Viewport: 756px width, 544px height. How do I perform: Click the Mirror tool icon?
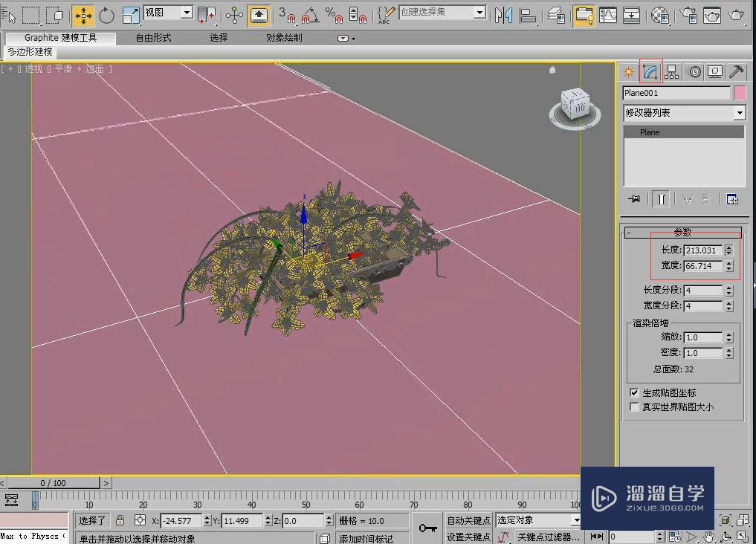click(x=503, y=15)
